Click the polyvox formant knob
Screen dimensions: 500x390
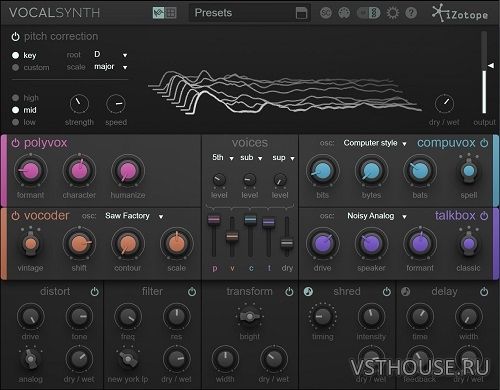30,171
